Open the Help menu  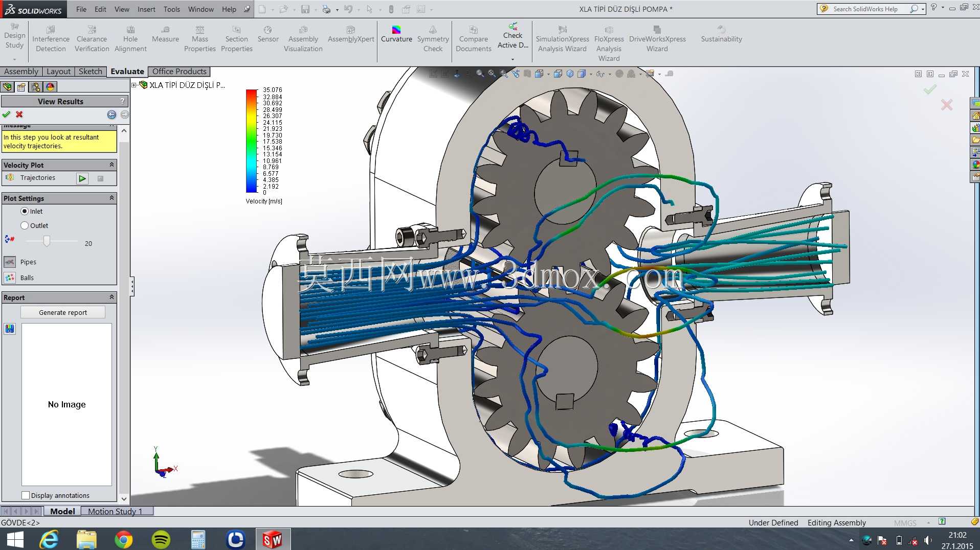pos(229,9)
